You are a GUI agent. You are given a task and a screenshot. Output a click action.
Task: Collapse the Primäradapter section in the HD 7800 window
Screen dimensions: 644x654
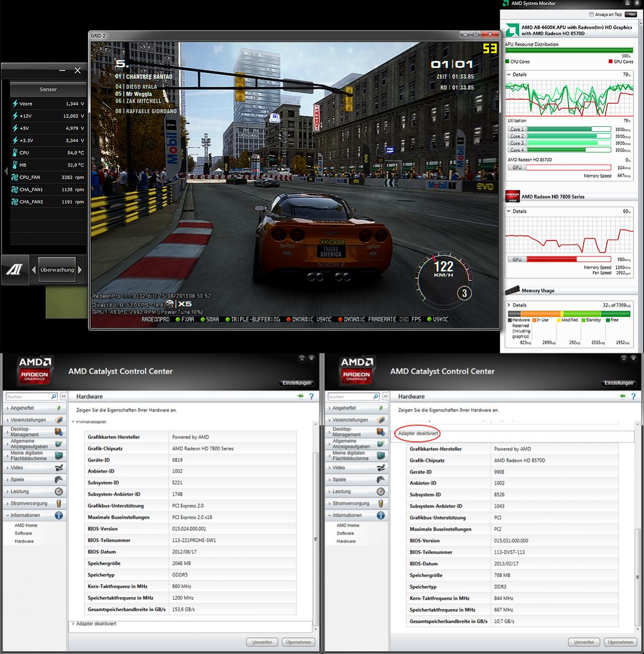point(73,422)
